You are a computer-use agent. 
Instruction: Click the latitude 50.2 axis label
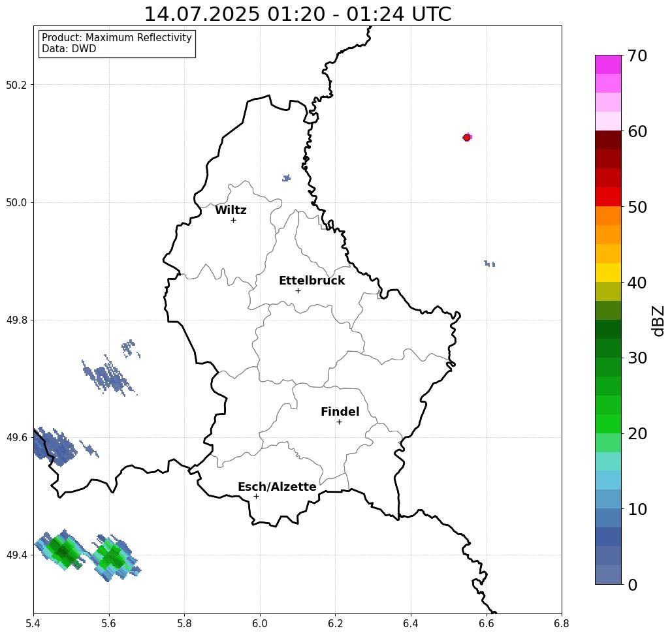[x=16, y=85]
